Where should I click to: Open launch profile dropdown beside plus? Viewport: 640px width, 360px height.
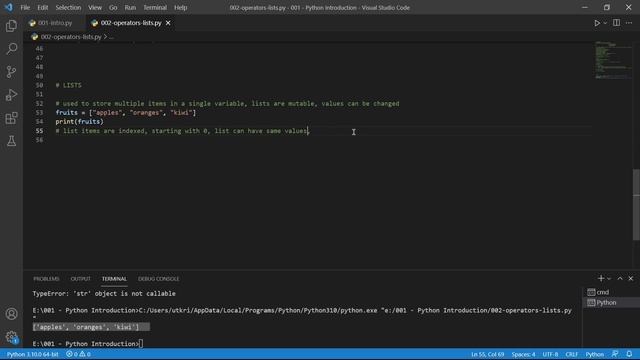(x=609, y=278)
